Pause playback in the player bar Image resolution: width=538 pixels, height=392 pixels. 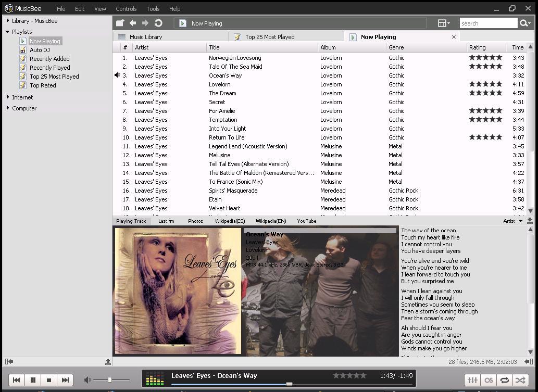tap(33, 380)
